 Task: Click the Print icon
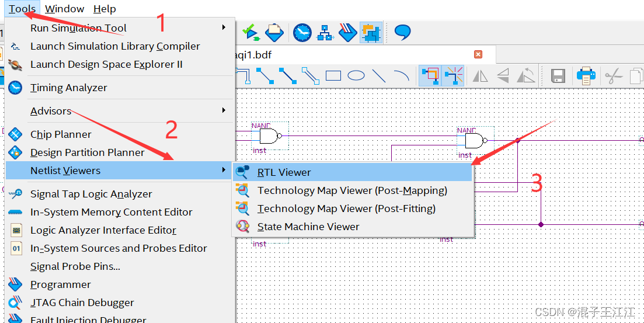586,76
